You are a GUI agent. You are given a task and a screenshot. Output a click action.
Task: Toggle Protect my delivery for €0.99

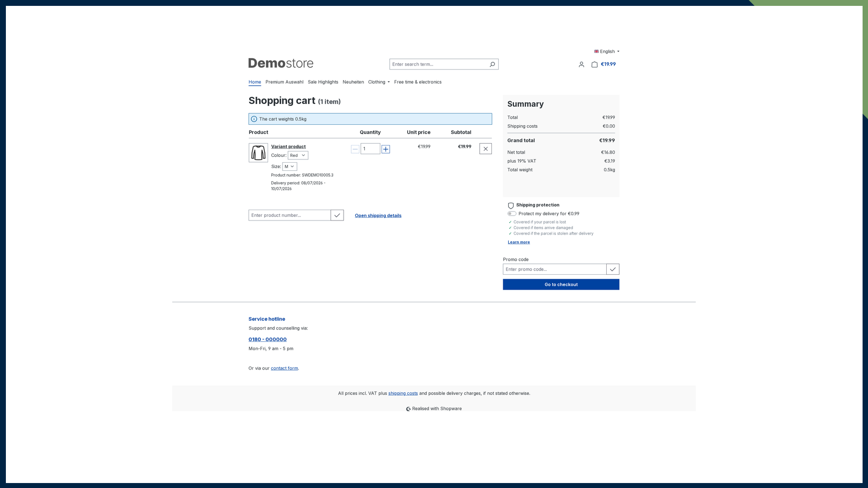pos(512,214)
